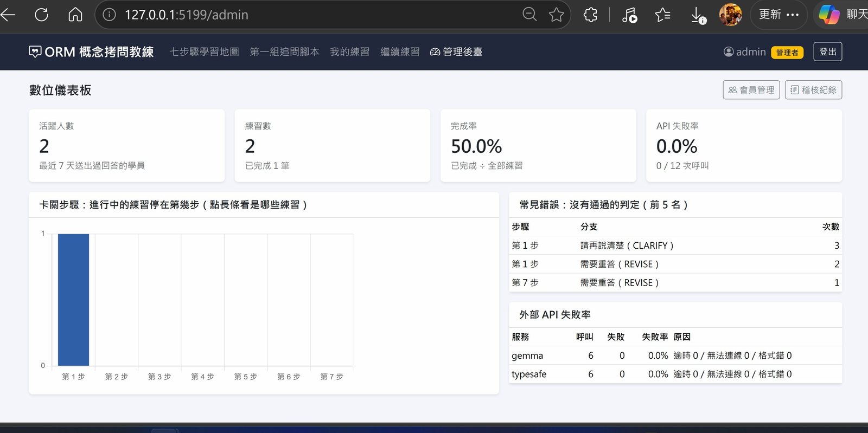The height and width of the screenshot is (433, 868).
Task: Click the ORM 概念拷問教練 logo
Action: click(x=91, y=52)
